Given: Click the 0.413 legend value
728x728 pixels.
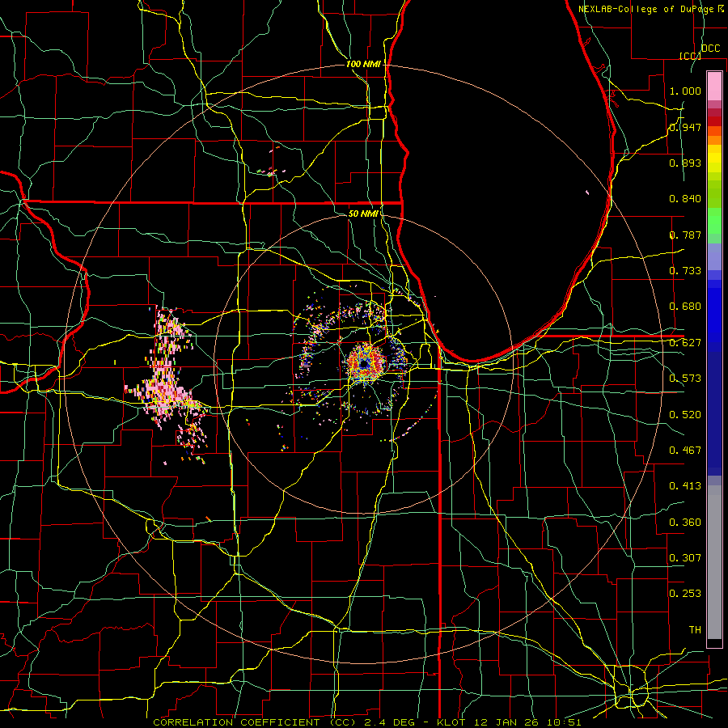Looking at the screenshot, I should (685, 486).
